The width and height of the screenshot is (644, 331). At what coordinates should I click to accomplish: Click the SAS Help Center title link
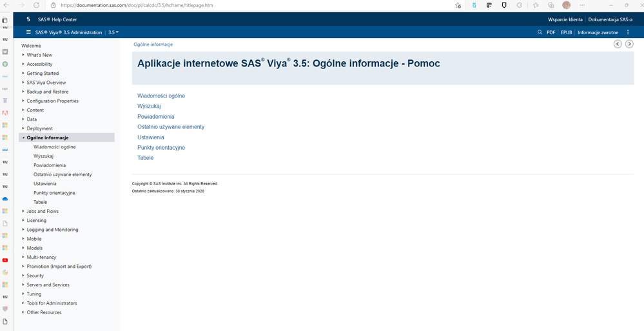click(x=57, y=19)
